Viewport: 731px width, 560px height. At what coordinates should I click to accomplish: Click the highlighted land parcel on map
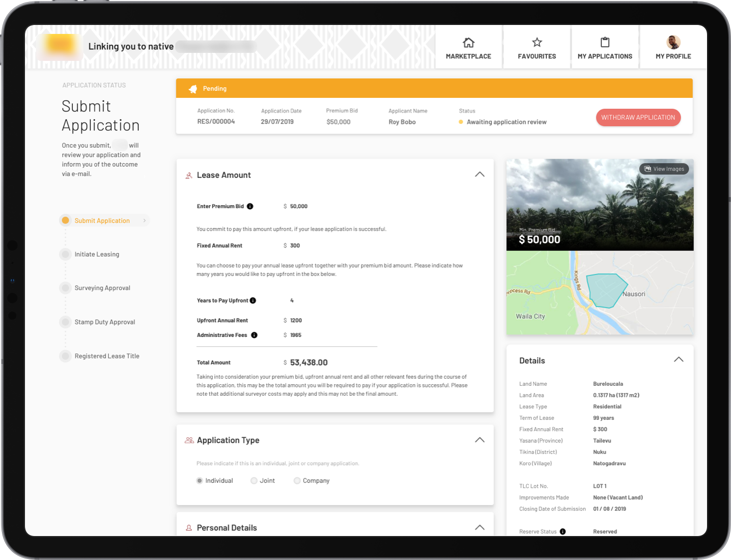(x=606, y=290)
